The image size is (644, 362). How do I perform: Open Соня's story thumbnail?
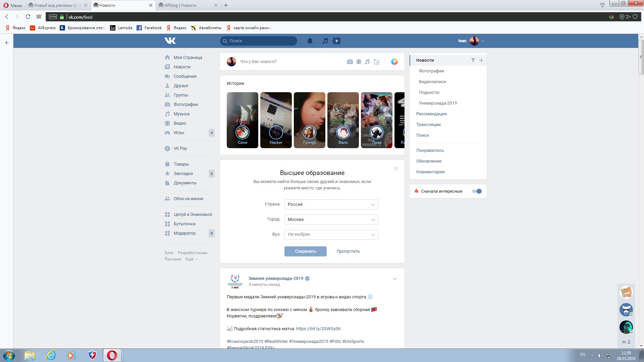(x=243, y=120)
